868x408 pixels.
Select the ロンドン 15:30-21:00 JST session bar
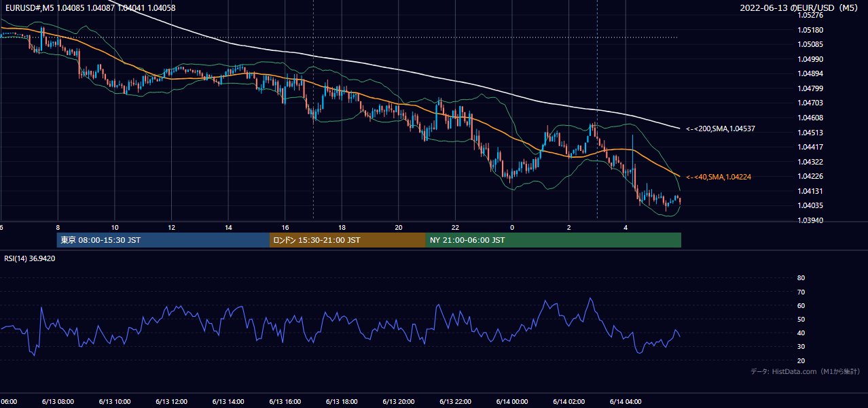(x=348, y=240)
